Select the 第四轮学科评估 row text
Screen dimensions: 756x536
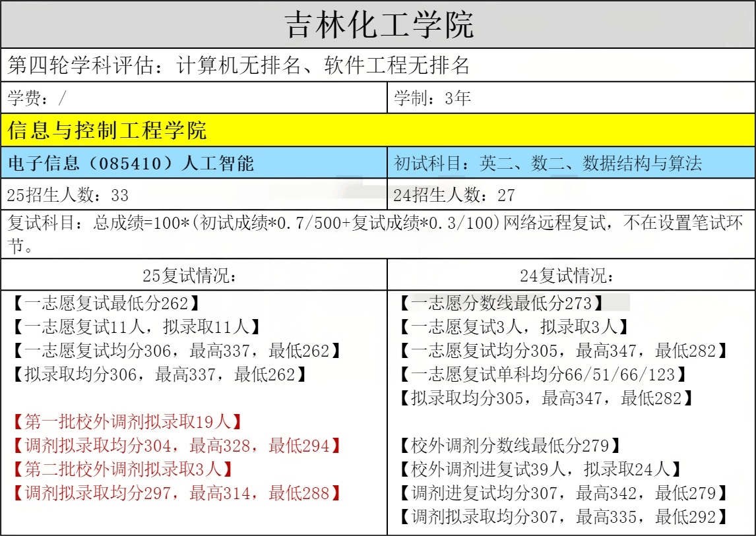(x=238, y=65)
